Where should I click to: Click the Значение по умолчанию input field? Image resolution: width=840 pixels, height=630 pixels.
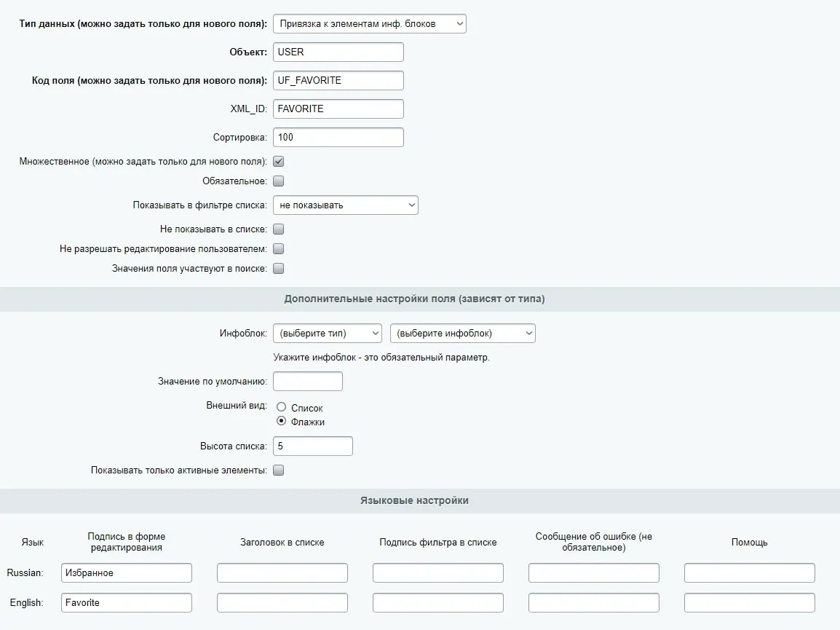[307, 381]
